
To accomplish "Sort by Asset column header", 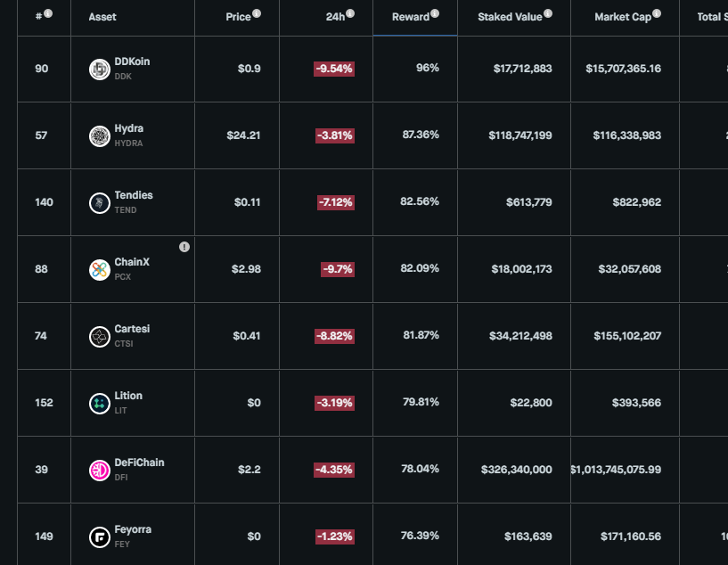I will click(102, 17).
